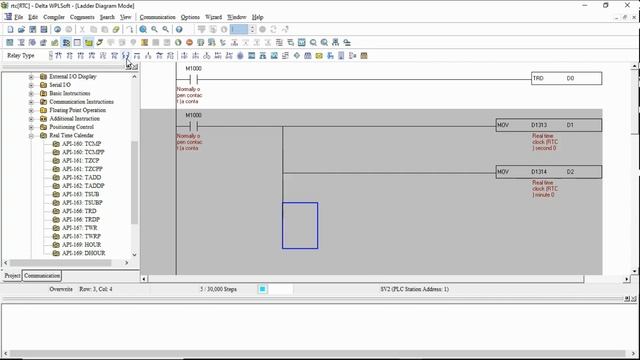Select API-166: TRDP in the tree
This screenshot has height=360, width=640.
coord(81,219)
